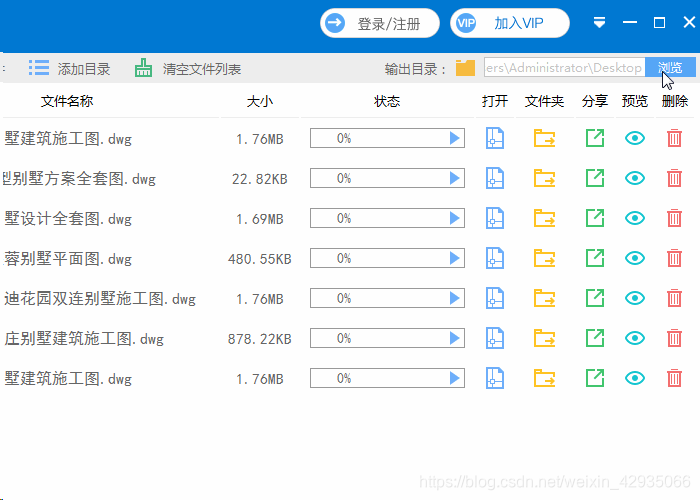The image size is (700, 500).
Task: Click yellow output directory folder icon
Action: point(465,68)
